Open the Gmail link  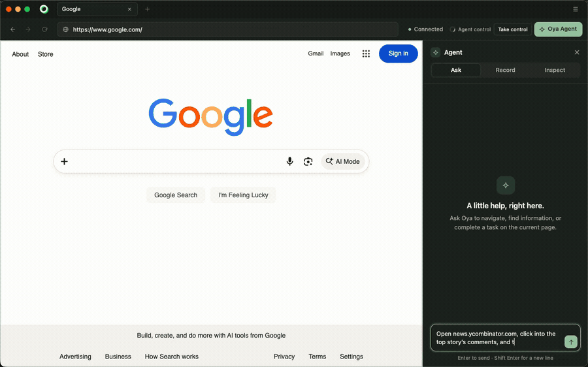tap(316, 54)
